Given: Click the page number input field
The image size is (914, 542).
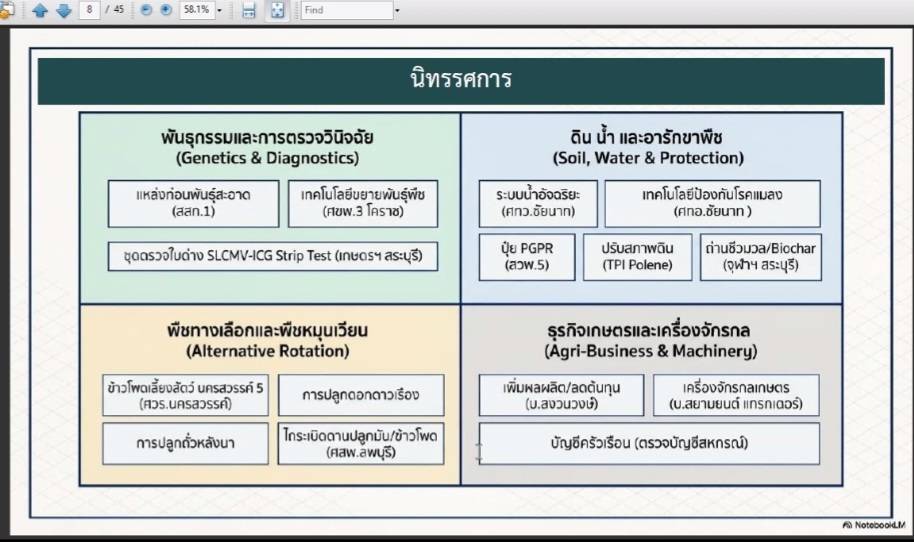Looking at the screenshot, I should pos(91,11).
